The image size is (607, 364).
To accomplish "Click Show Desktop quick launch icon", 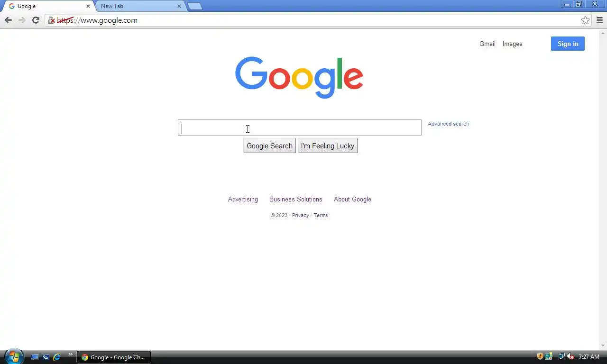I will pyautogui.click(x=35, y=357).
